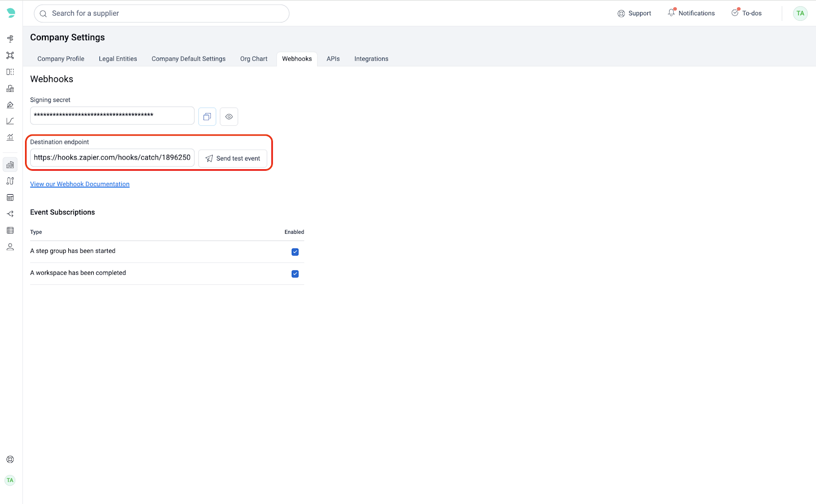The image size is (816, 504).
Task: Open the network nodes sidebar icon
Action: tap(10, 56)
